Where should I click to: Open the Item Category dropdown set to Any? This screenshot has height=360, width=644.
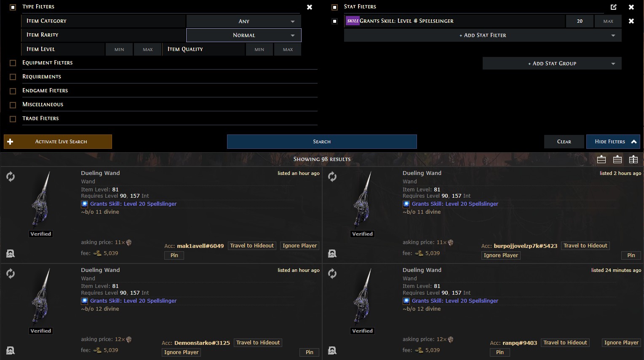[244, 21]
